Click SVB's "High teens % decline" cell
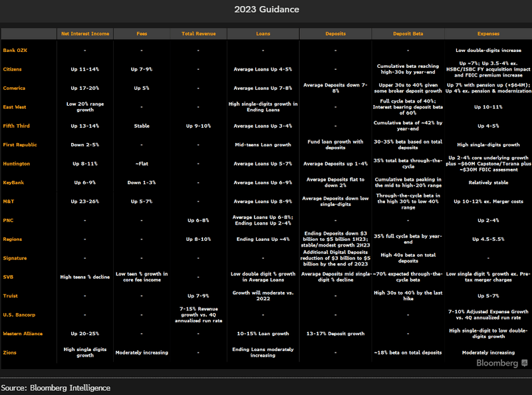Image resolution: width=532 pixels, height=395 pixels. click(x=85, y=277)
